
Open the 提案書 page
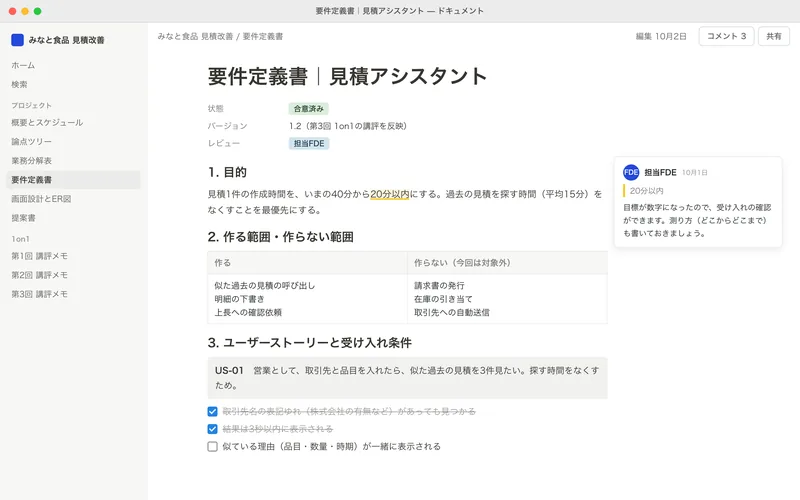click(x=73, y=218)
